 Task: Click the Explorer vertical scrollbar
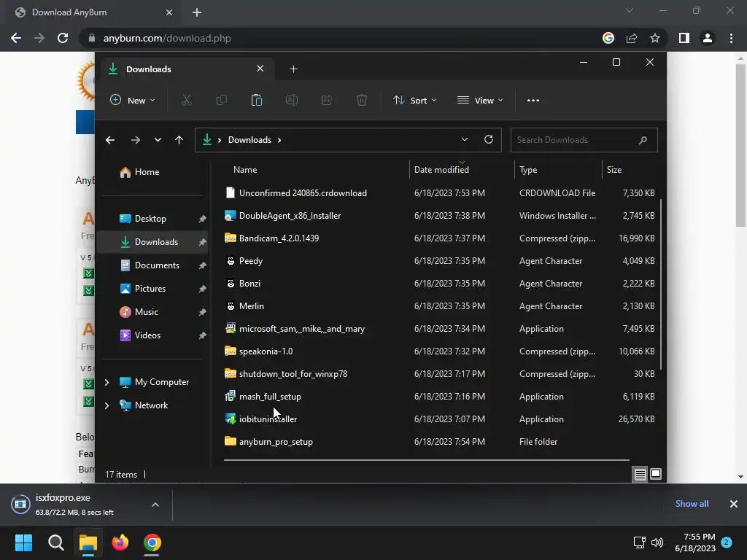tap(661, 285)
